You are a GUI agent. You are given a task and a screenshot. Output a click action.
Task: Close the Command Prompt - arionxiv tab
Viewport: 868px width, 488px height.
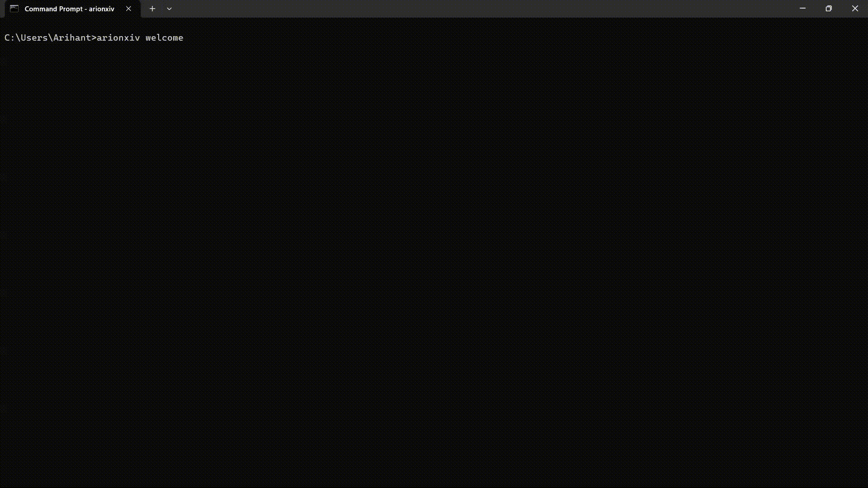pos(128,9)
